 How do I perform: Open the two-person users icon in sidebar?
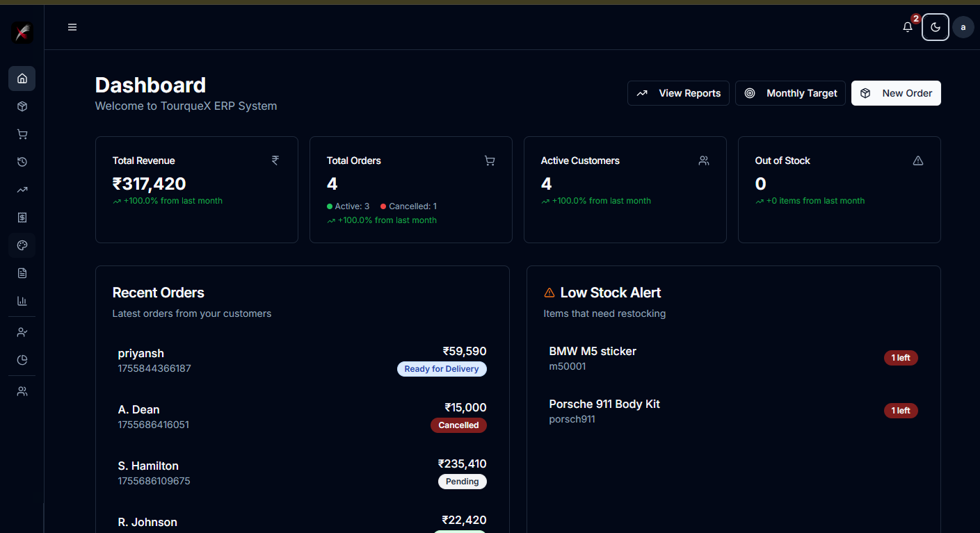pos(22,391)
